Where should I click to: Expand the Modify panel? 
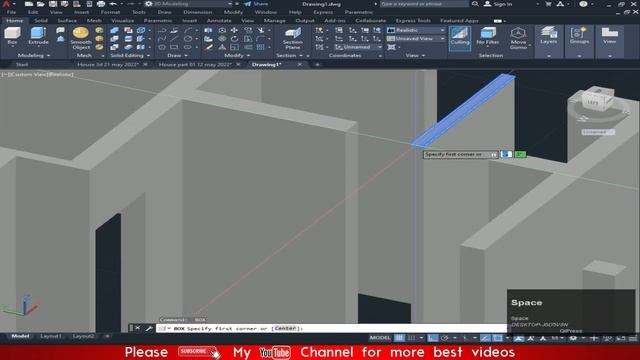click(236, 56)
